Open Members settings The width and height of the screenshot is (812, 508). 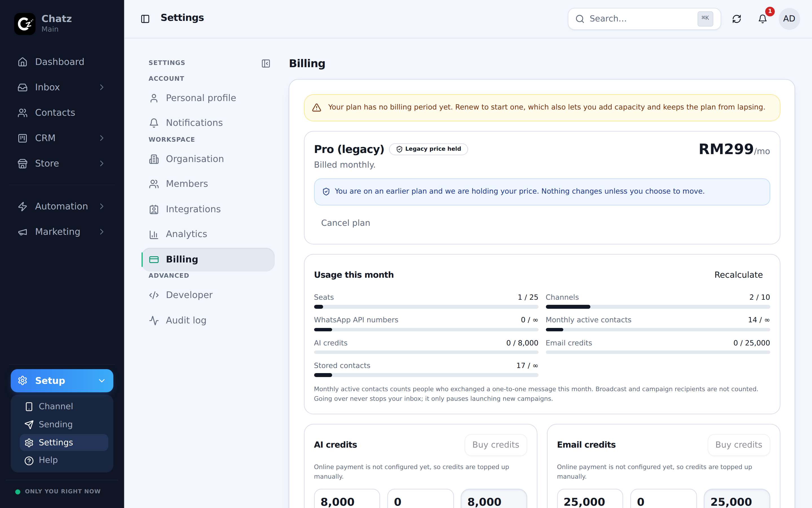click(208, 184)
